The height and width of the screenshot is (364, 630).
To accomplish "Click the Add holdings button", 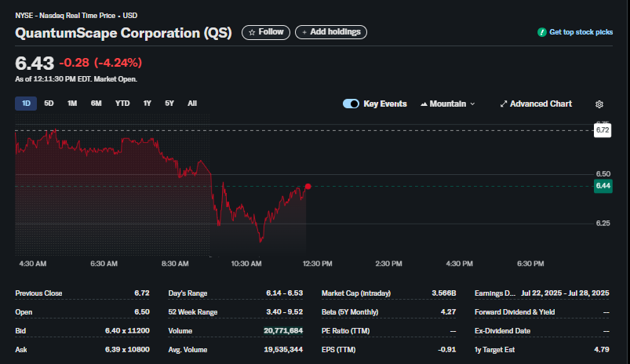I will tap(330, 32).
